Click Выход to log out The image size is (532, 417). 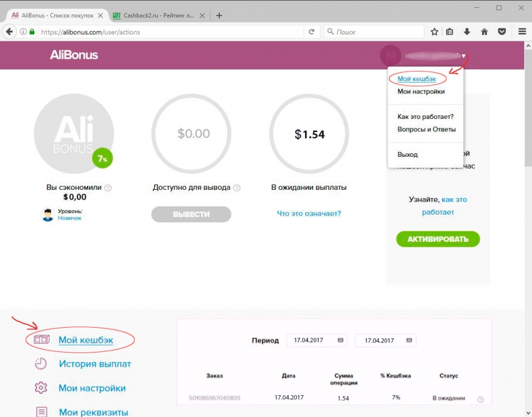tap(407, 154)
